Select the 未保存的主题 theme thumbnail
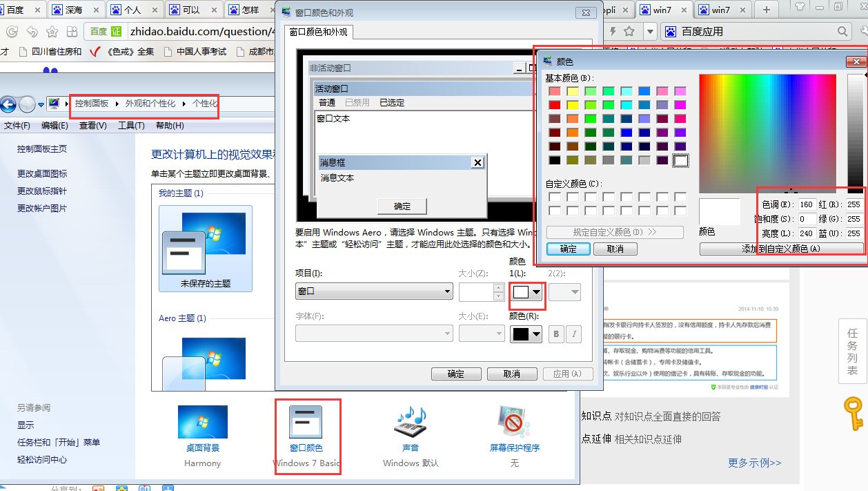 coord(206,249)
